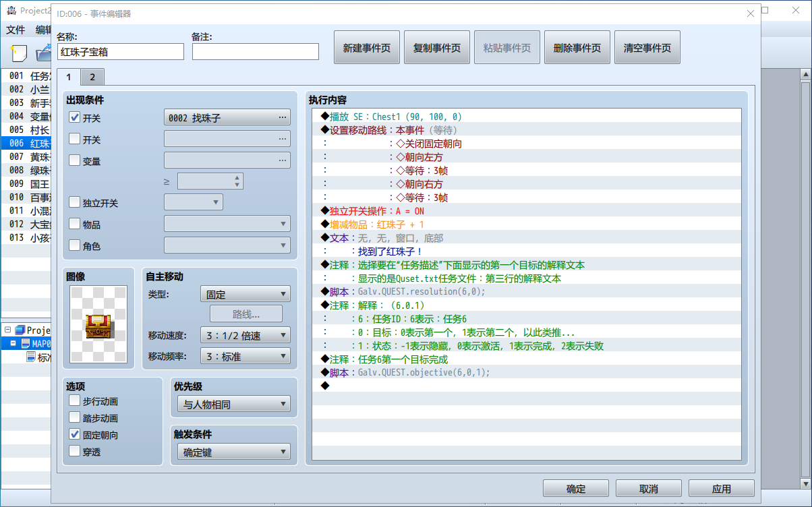The height and width of the screenshot is (507, 812).
Task: Select event 005 村长 in the event list
Action: point(26,129)
